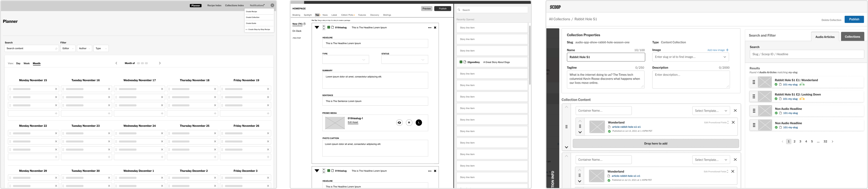Click the Preview button on Homepage

pos(426,9)
